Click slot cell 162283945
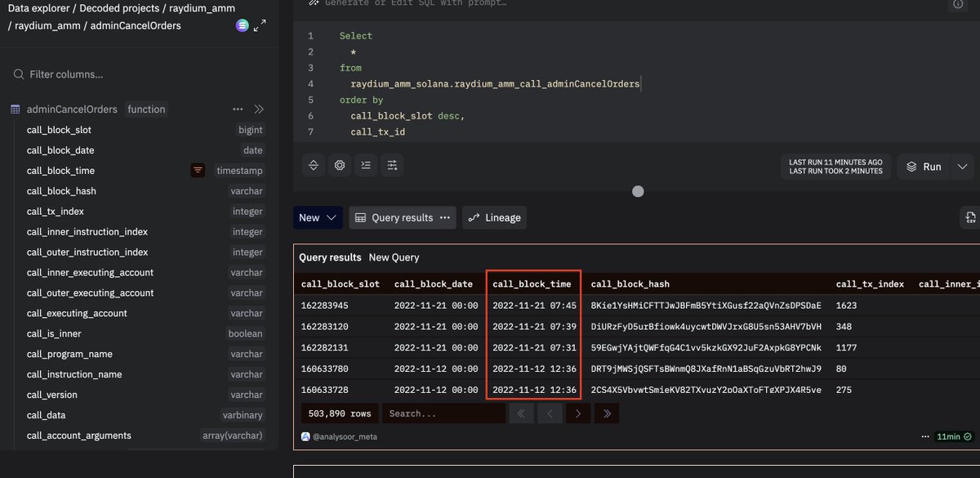 (x=326, y=306)
